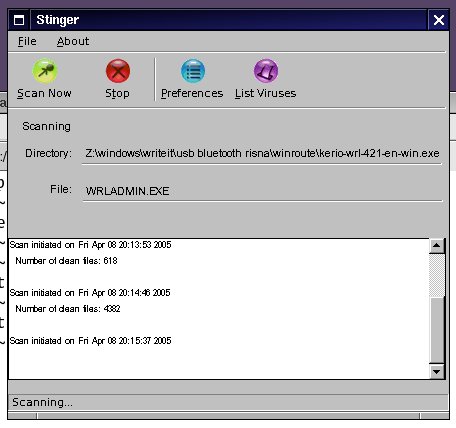The width and height of the screenshot is (456, 428).
Task: Click the Stinger title bar text
Action: click(58, 20)
